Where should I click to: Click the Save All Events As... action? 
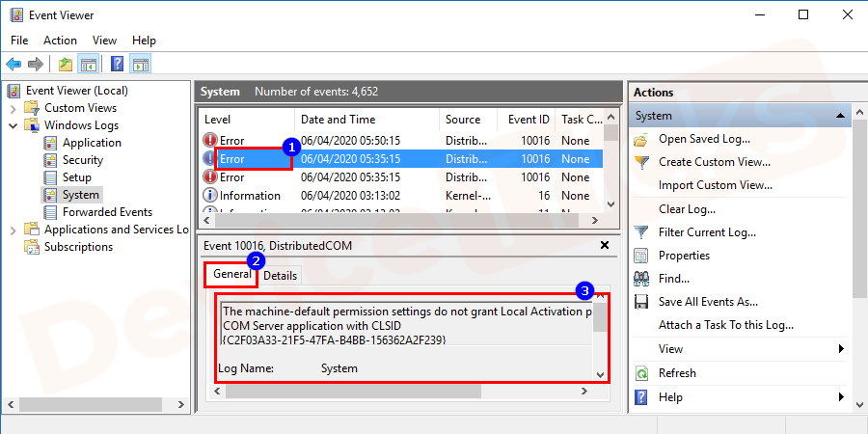[x=708, y=302]
